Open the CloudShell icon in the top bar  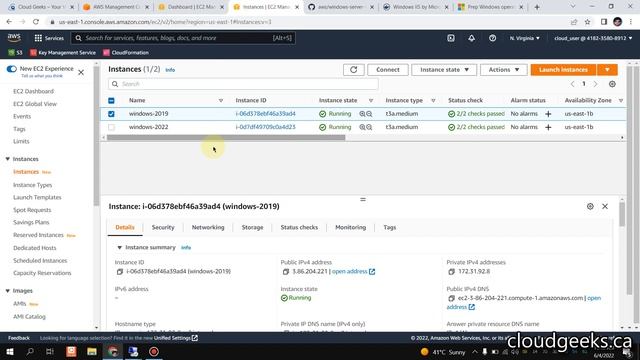coord(451,38)
